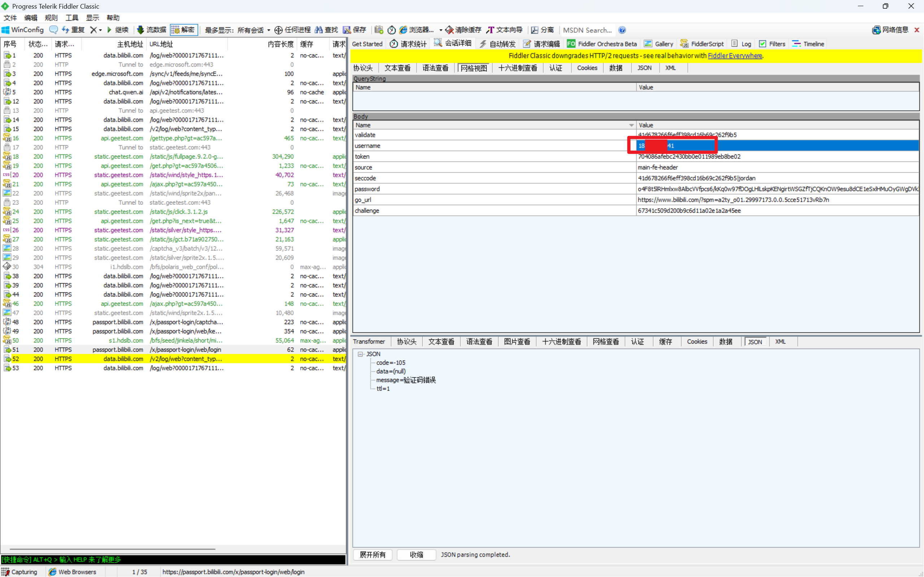Switch to the FiddlerScript tab

pyautogui.click(x=702, y=44)
